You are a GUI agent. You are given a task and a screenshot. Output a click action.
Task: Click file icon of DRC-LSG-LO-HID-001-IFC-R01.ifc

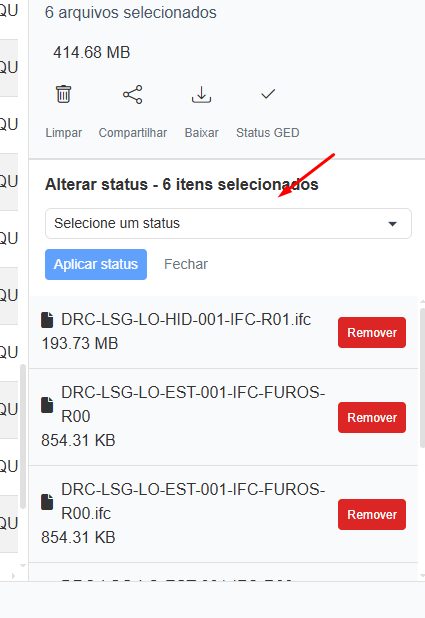[x=47, y=320]
